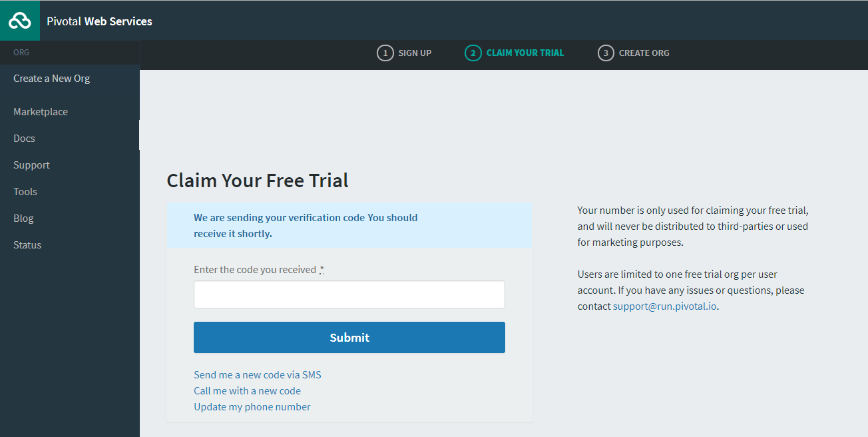Jump to the Create Org step
This screenshot has width=868, height=437.
pos(644,53)
